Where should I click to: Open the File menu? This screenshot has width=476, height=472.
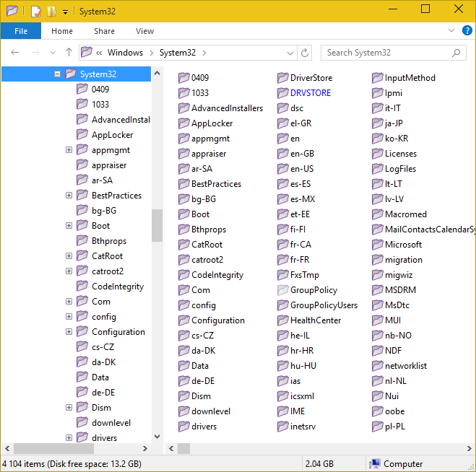pyautogui.click(x=21, y=31)
